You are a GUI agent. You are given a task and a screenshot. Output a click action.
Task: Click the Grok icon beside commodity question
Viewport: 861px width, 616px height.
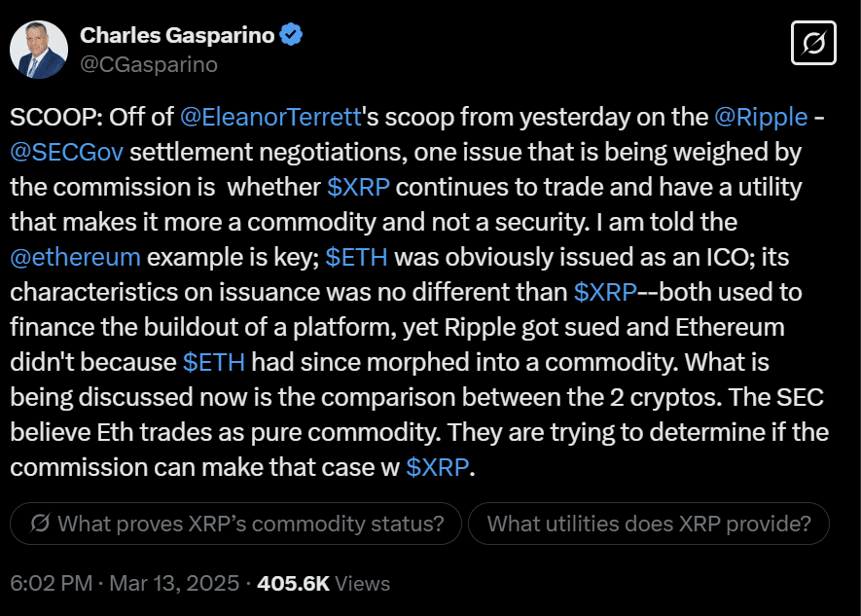tap(40, 524)
